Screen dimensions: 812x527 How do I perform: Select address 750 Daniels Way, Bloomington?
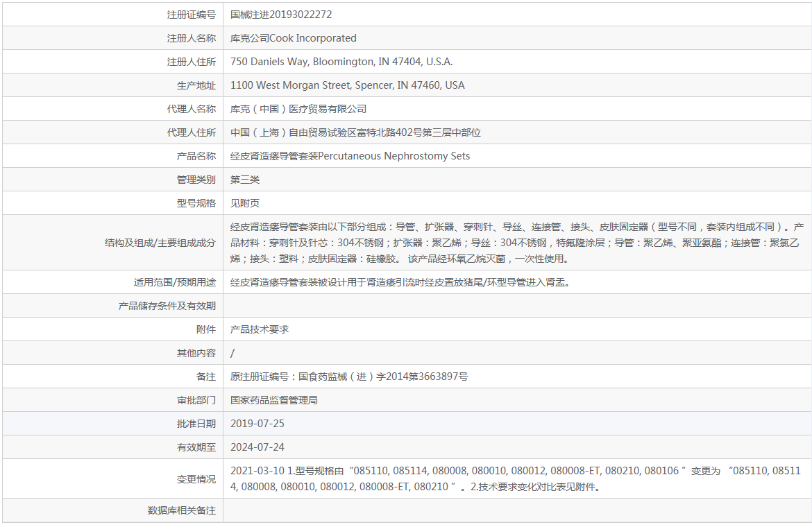click(x=341, y=62)
